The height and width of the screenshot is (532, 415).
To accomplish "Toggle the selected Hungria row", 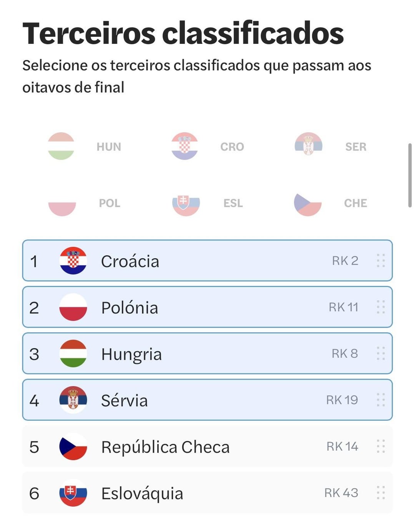I will pyautogui.click(x=207, y=354).
